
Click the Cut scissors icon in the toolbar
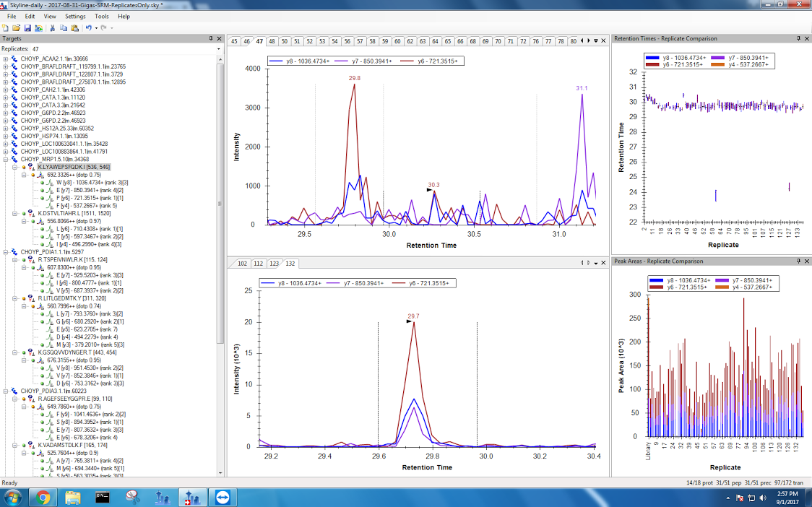(53, 27)
